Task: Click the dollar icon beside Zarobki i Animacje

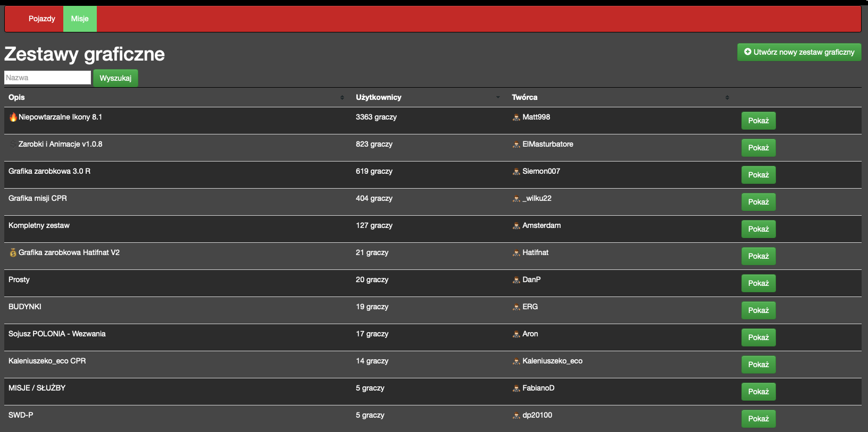Action: point(13,144)
